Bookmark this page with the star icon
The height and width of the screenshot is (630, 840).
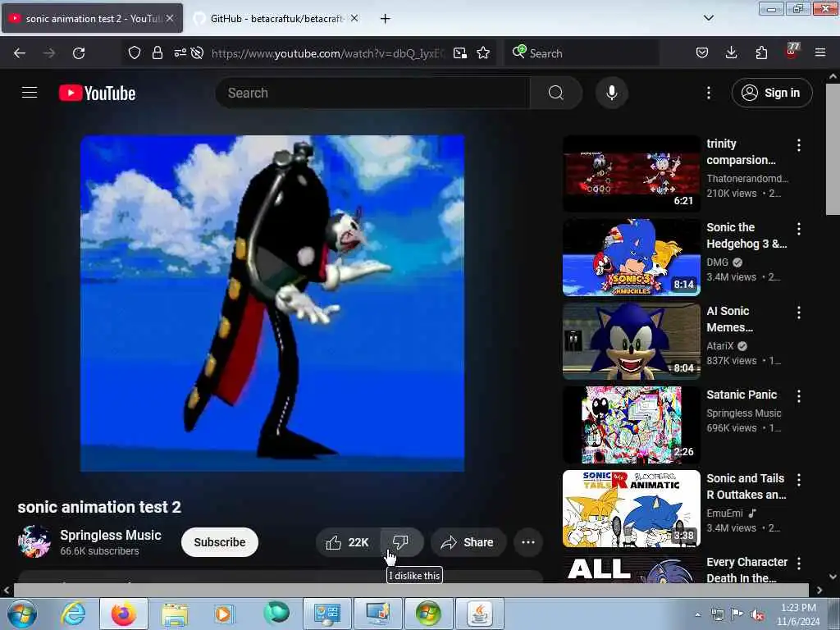coord(483,52)
